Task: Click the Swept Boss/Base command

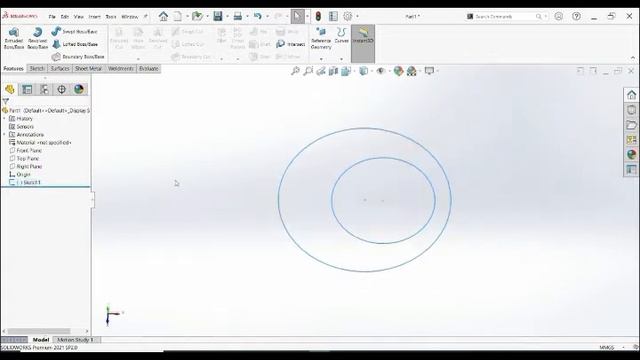Action: (74, 31)
